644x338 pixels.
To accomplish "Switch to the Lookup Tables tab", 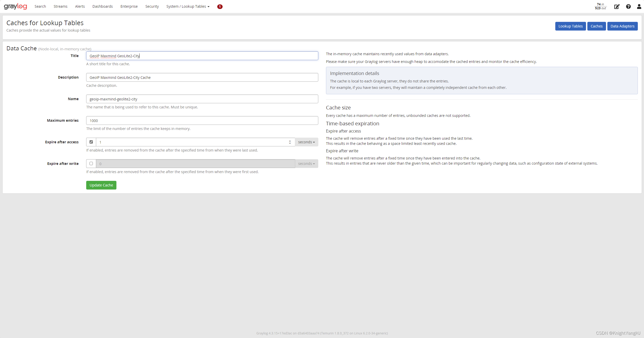I will pos(570,26).
